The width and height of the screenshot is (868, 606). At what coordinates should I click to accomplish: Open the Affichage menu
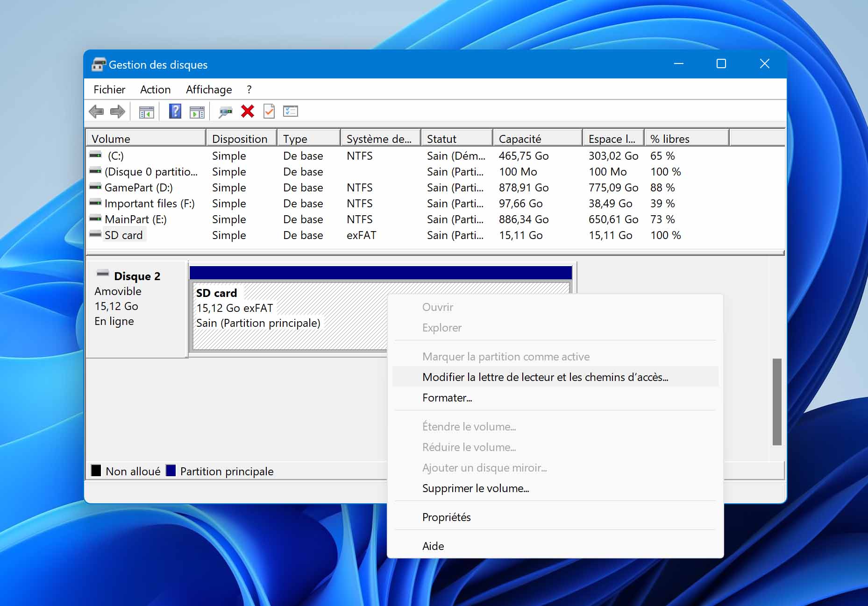[209, 89]
